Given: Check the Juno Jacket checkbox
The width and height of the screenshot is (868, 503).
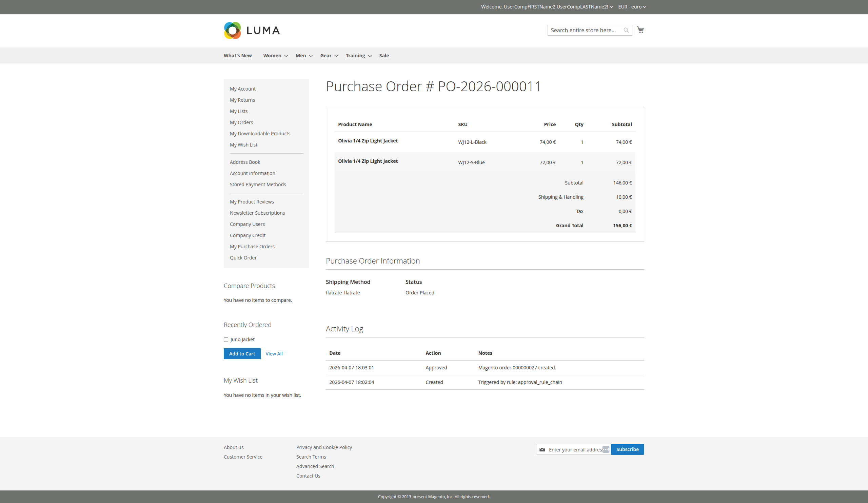Looking at the screenshot, I should pos(226,340).
